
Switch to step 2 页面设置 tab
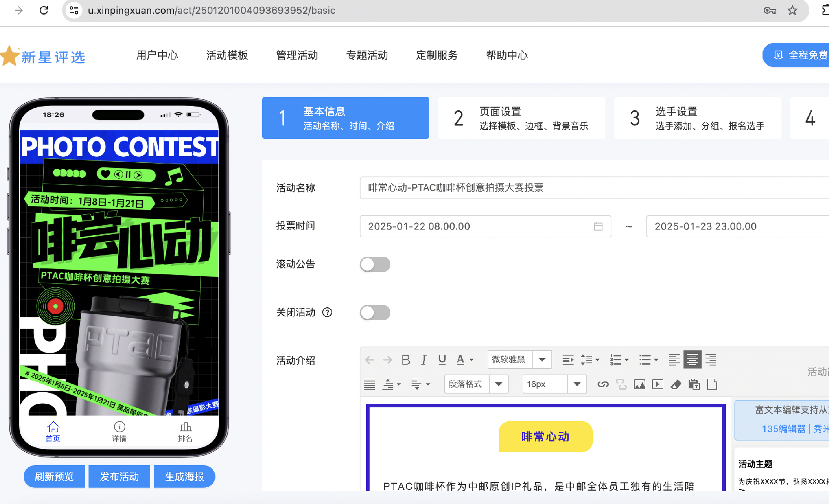point(522,118)
